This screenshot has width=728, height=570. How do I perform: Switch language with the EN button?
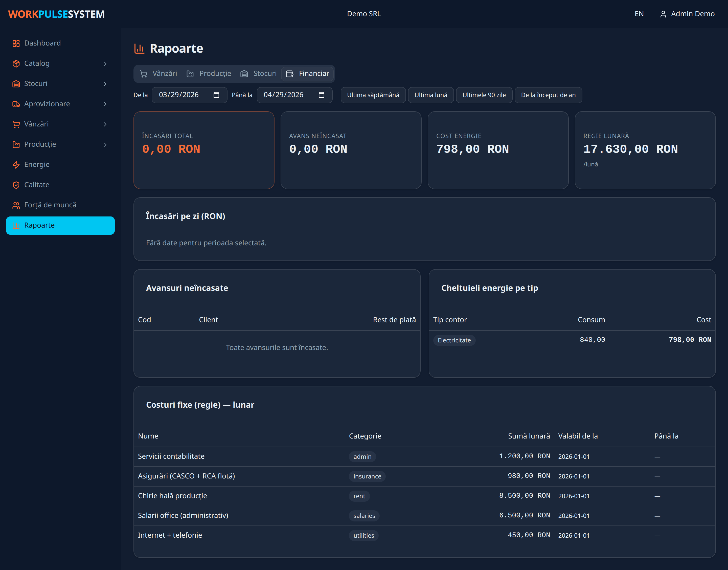(x=639, y=14)
